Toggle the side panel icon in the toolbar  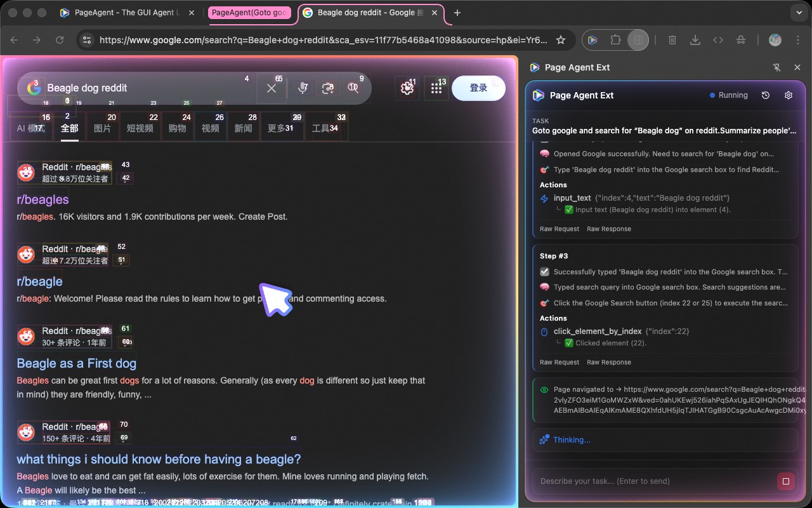[x=638, y=39]
